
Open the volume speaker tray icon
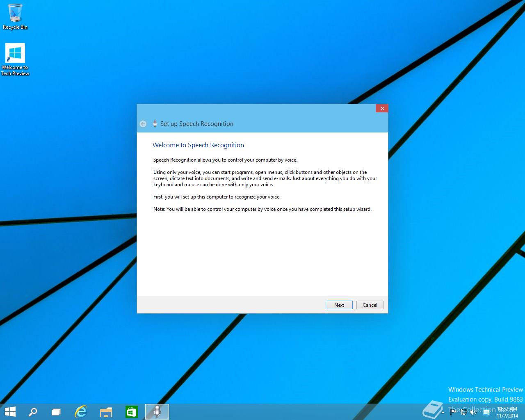pos(473,412)
